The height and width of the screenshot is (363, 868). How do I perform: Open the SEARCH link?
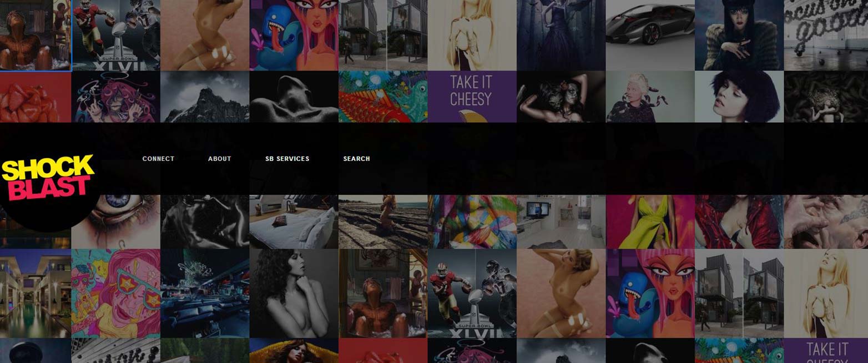[x=356, y=159]
